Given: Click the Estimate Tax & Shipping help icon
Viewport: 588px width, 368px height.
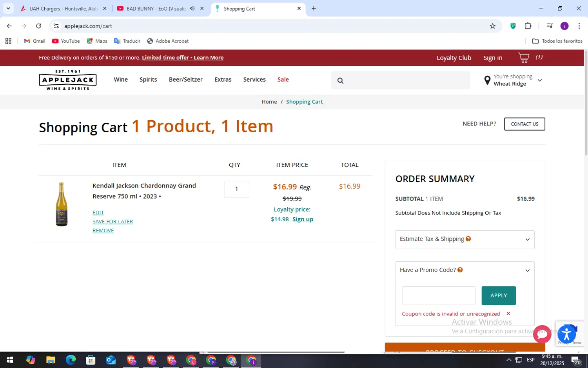Looking at the screenshot, I should (468, 239).
